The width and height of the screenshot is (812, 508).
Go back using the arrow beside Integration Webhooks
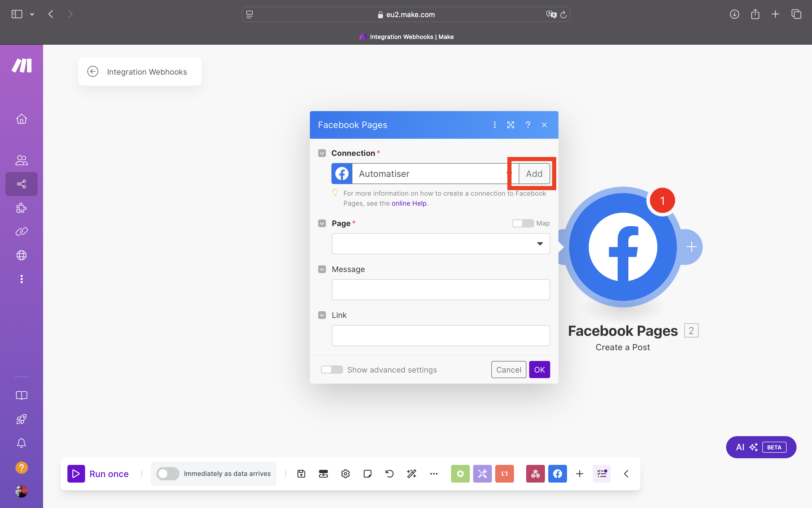93,72
